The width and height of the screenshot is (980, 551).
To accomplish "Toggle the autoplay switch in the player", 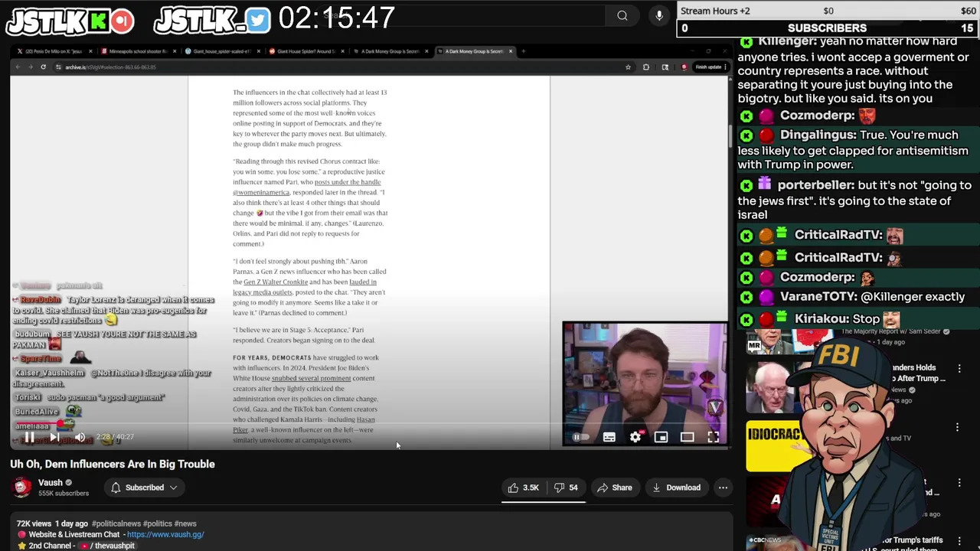I will [x=581, y=437].
